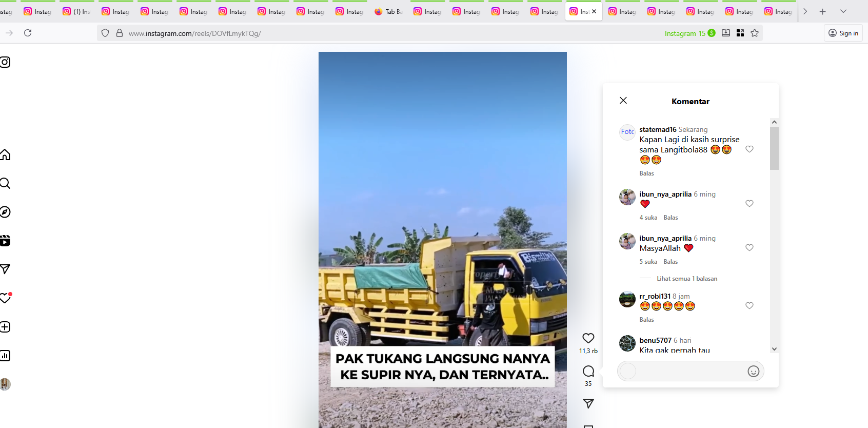Click the reel video to pause
This screenshot has height=428, width=868.
point(442,240)
